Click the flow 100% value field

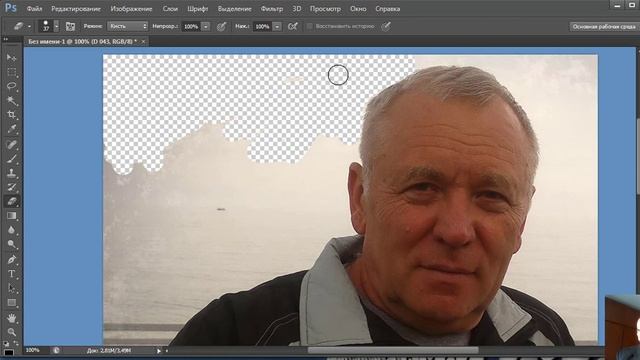point(262,27)
